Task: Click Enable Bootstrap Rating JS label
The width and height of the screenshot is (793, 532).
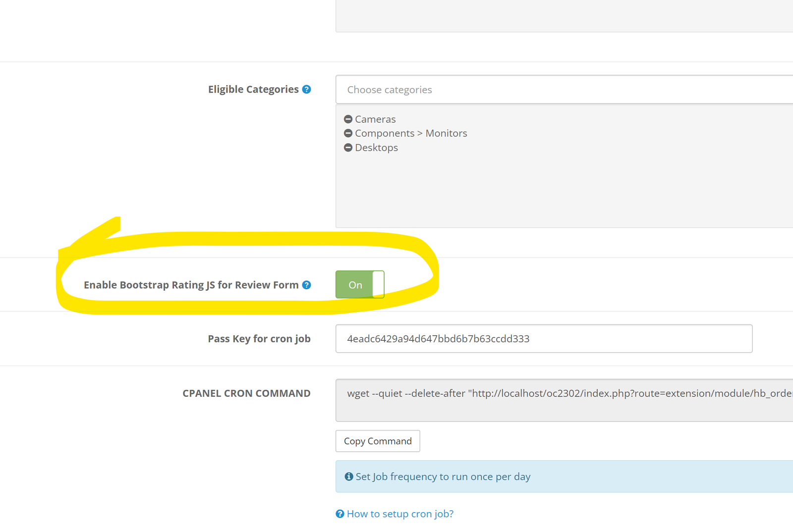Action: pyautogui.click(x=191, y=285)
